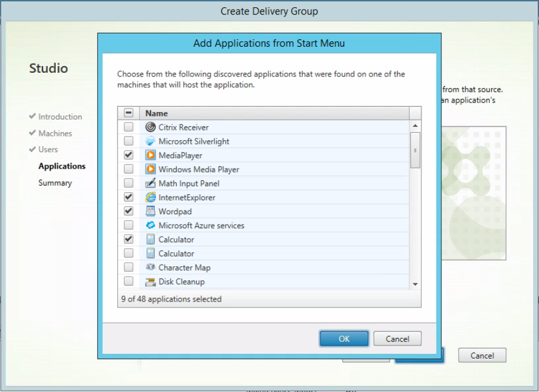Viewport: 539px width, 392px height.
Task: Click the application list scrollbar thumb
Action: pos(415,150)
